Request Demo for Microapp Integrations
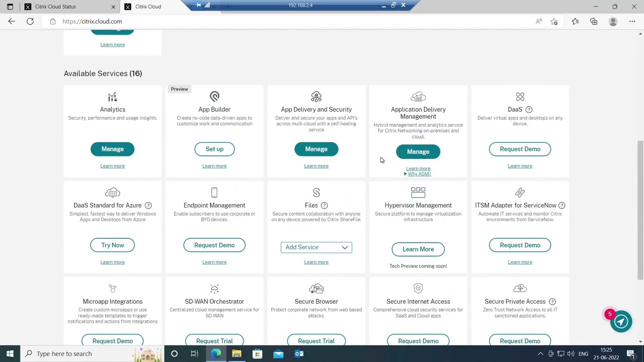This screenshot has height=362, width=644. [x=112, y=341]
